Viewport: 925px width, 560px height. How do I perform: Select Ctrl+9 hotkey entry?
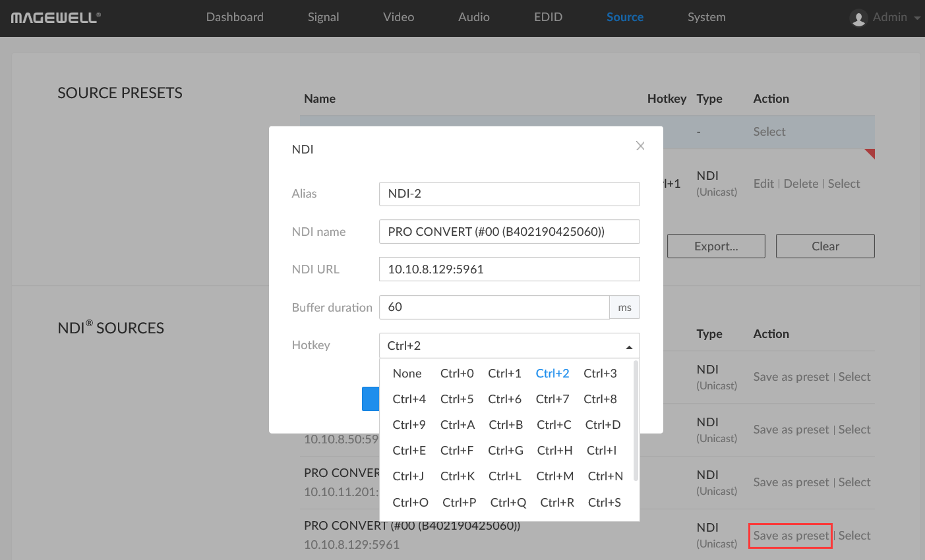(409, 425)
